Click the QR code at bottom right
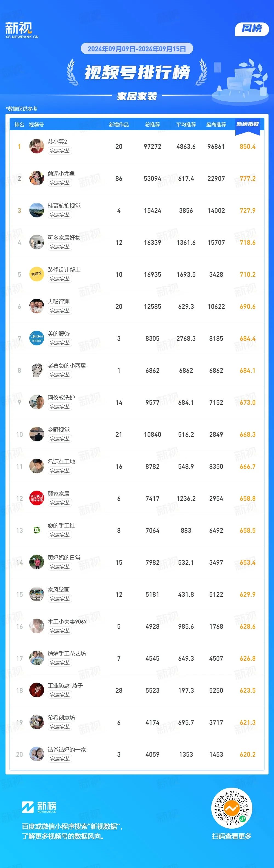The image size is (274, 868). pos(232,808)
